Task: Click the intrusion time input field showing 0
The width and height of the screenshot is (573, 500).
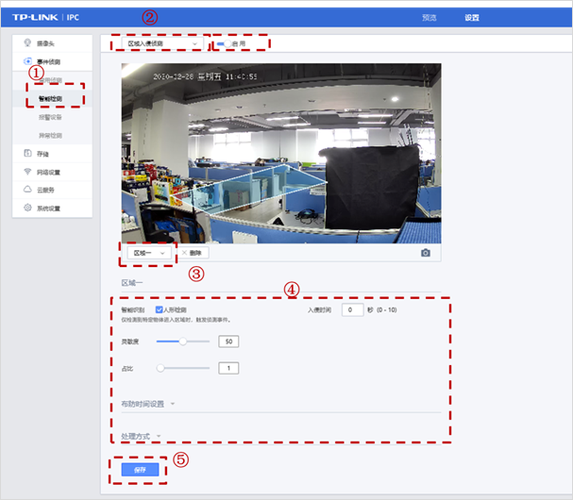Action: 352,310
